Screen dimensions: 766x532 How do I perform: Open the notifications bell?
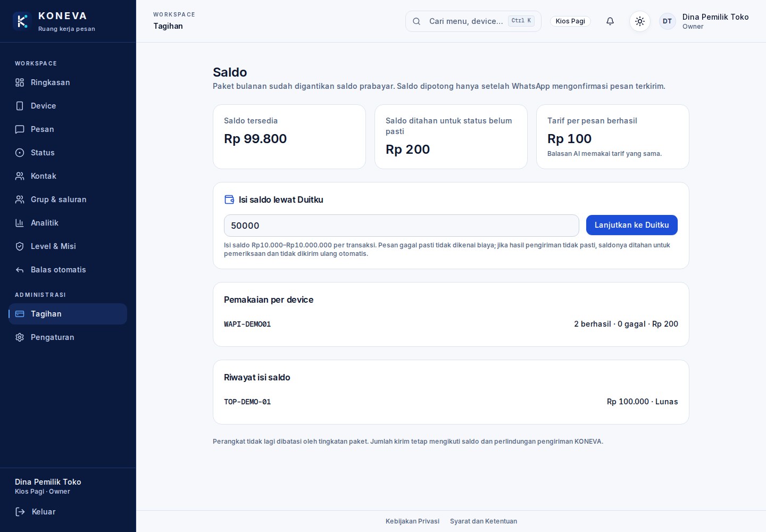610,21
